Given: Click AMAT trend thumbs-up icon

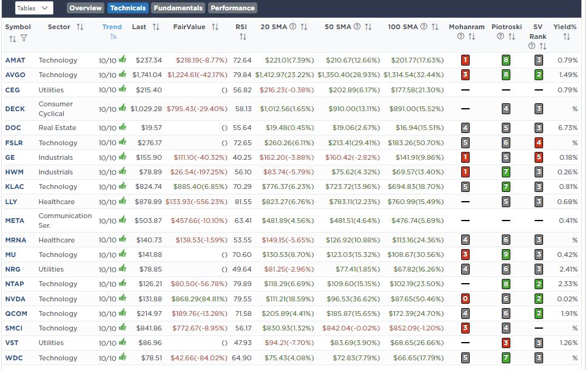Looking at the screenshot, I should 123,60.
